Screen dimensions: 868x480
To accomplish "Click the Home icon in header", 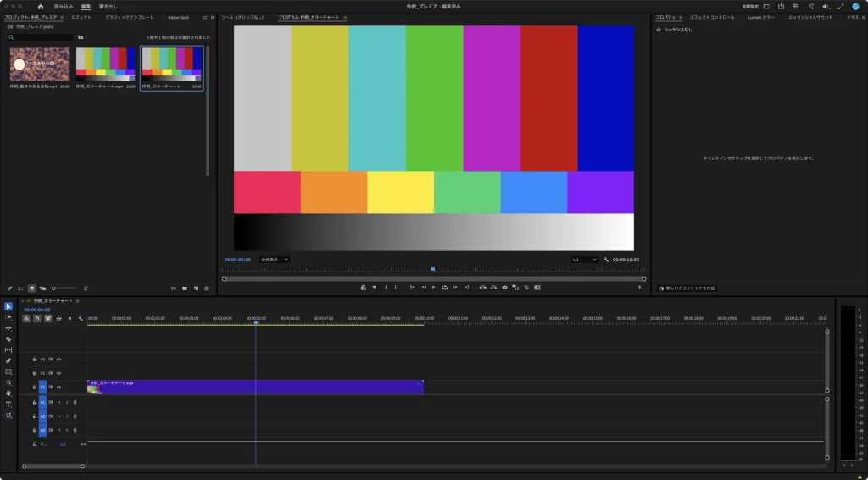I will click(41, 7).
